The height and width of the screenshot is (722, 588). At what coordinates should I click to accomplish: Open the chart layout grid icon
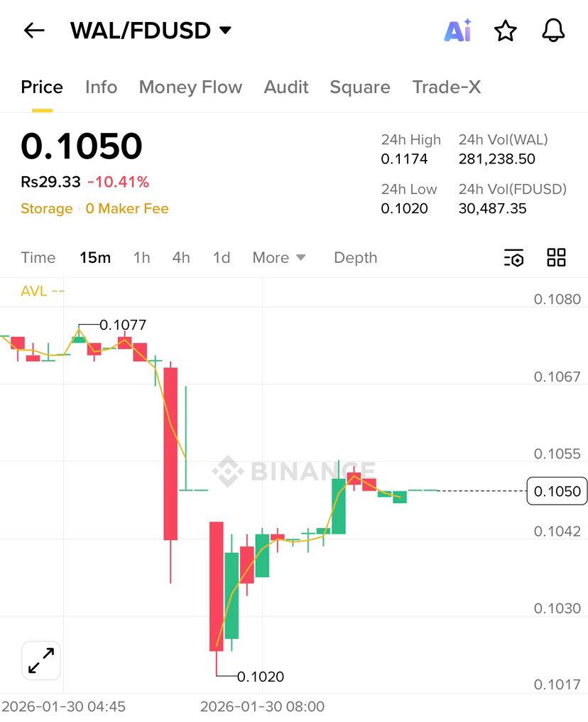tap(556, 257)
